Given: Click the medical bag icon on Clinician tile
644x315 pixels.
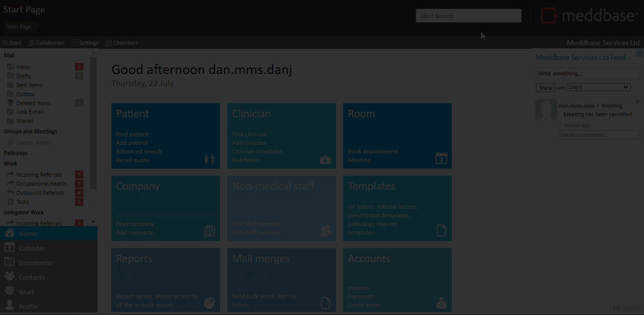Looking at the screenshot, I should tap(325, 160).
